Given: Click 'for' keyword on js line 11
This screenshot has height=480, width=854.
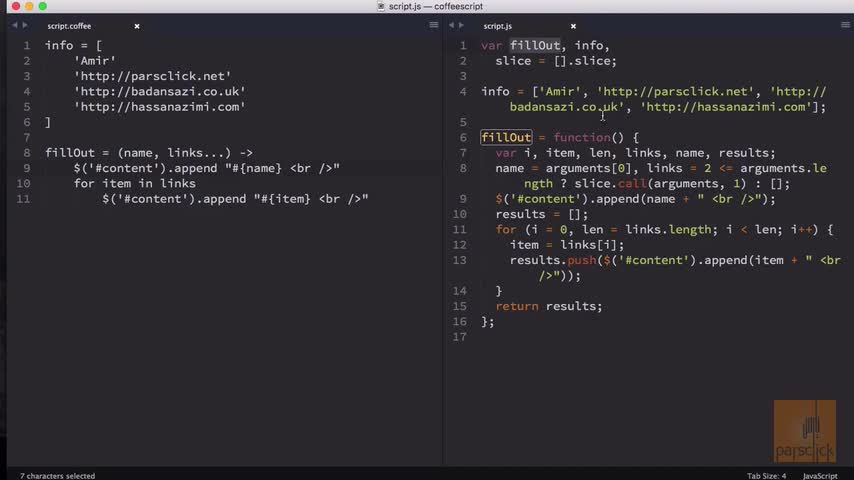Looking at the screenshot, I should [506, 230].
